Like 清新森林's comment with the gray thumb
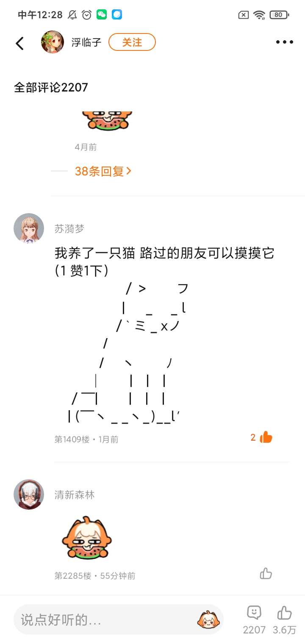The height and width of the screenshot is (644, 305). tap(266, 574)
